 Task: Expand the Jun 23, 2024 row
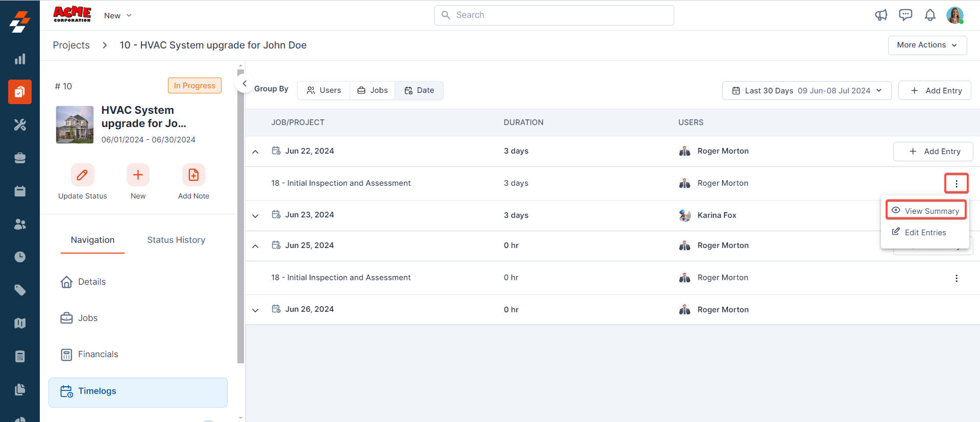(x=256, y=216)
